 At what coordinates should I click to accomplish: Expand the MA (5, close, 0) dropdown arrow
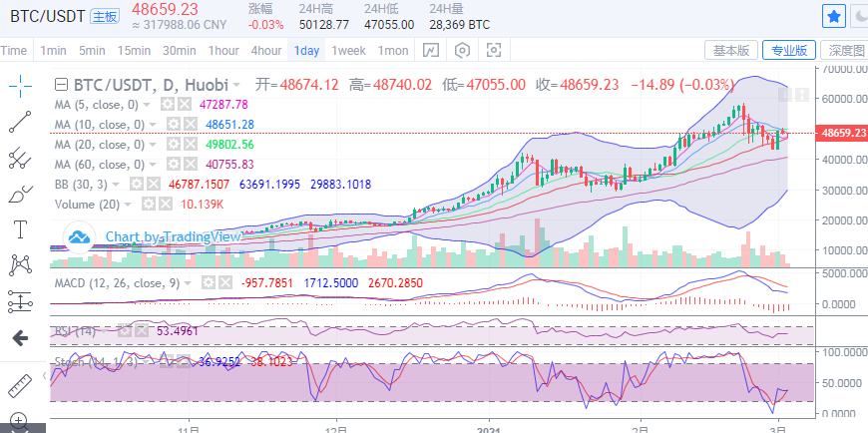pyautogui.click(x=148, y=104)
